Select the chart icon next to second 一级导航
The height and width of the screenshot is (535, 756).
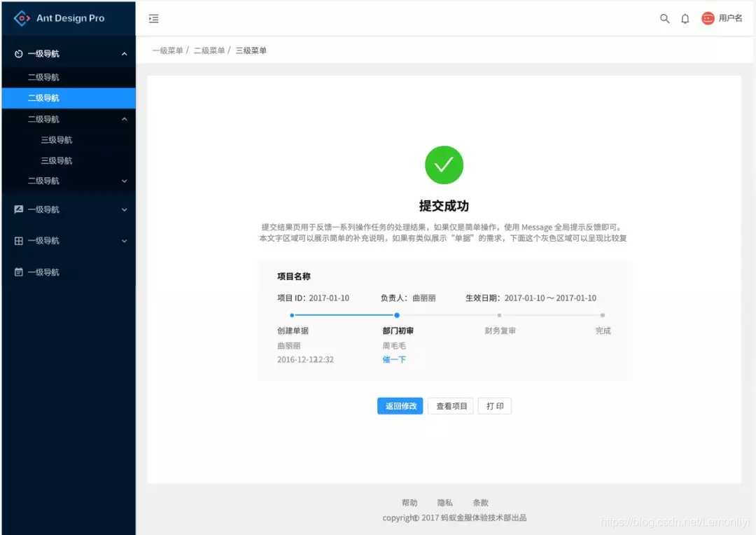[18, 209]
